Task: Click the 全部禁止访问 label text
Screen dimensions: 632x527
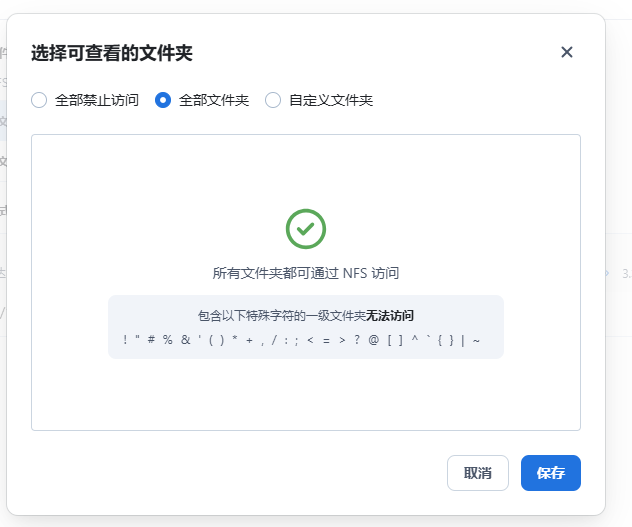Action: coord(97,100)
